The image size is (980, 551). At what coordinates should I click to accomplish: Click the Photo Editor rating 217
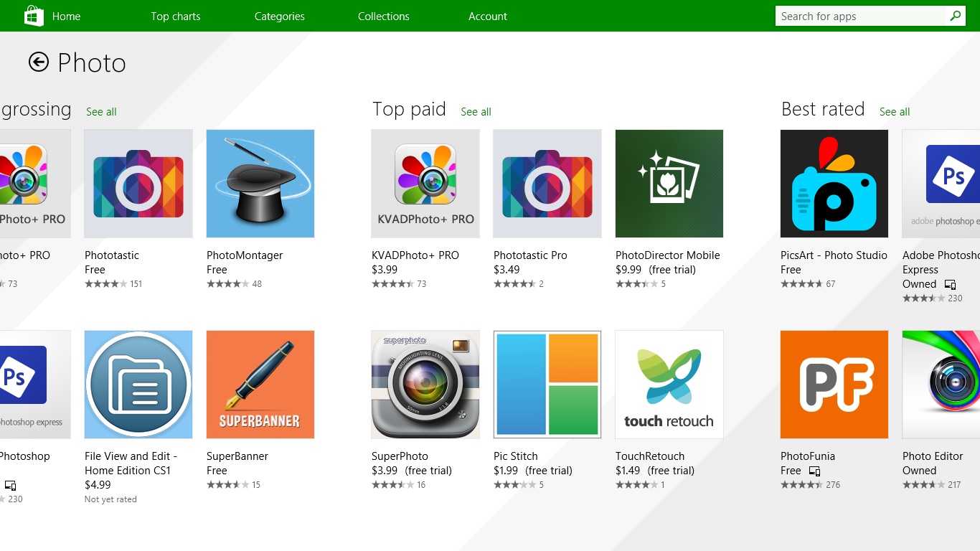[931, 485]
